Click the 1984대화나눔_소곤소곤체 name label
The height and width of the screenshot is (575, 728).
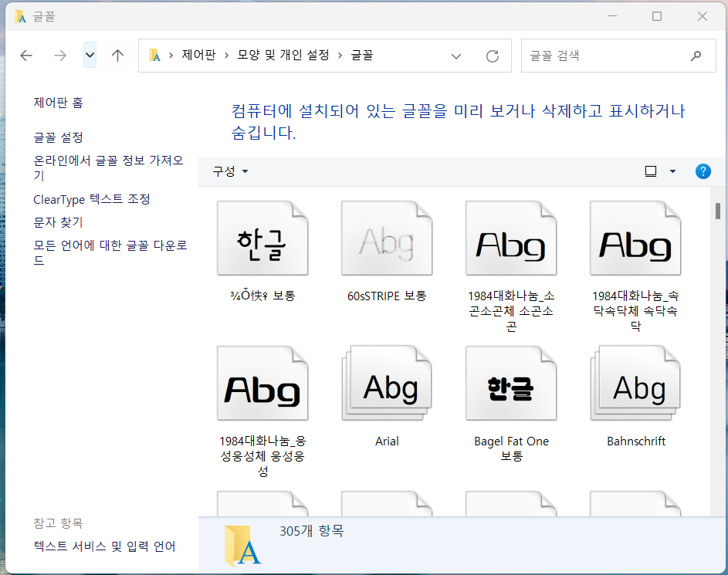[x=511, y=311]
